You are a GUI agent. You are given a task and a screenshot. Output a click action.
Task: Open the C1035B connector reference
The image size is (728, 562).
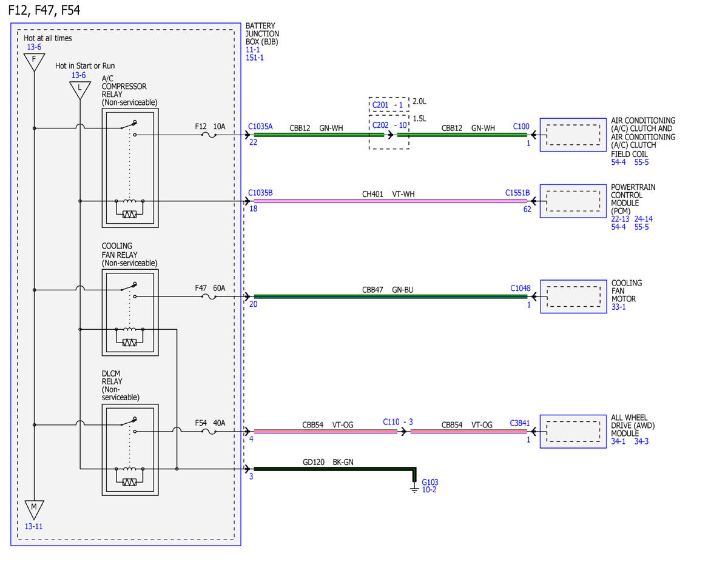pos(260,193)
